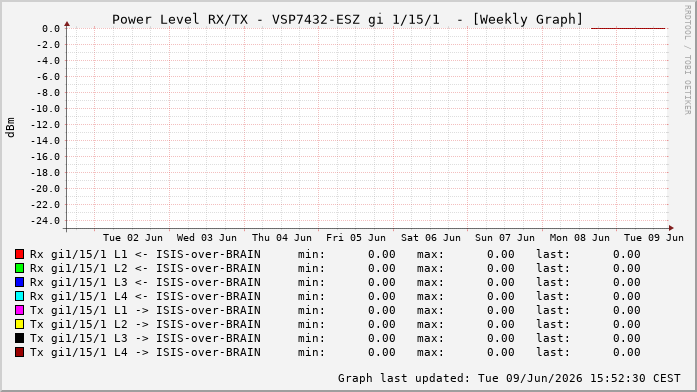
Task: Click the dark red Tx L4 legend swatch
Action: (x=19, y=352)
